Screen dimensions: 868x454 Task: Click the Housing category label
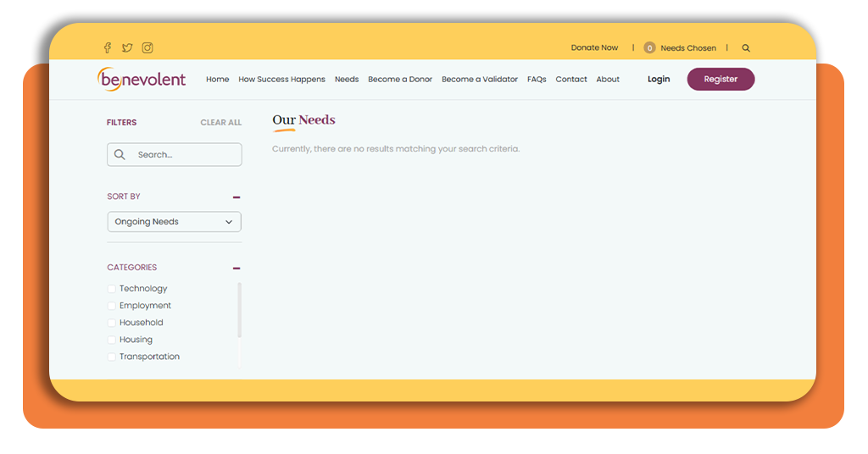136,340
